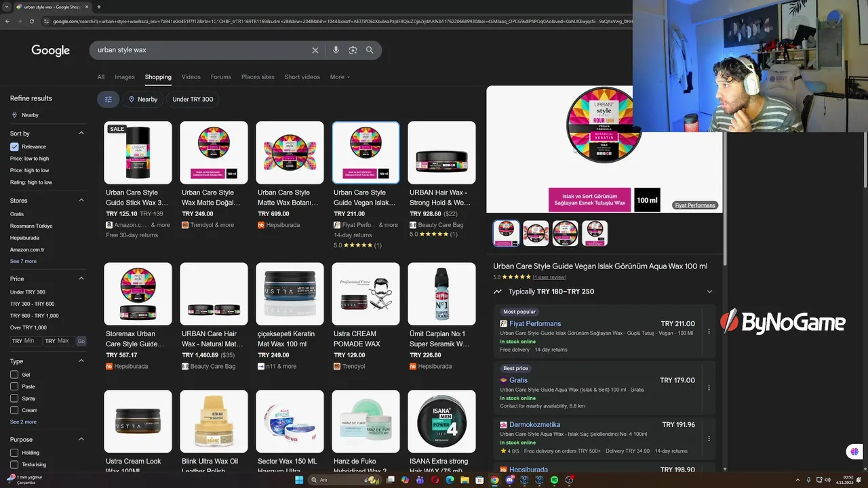Collapse the Sort by section

[81, 134]
